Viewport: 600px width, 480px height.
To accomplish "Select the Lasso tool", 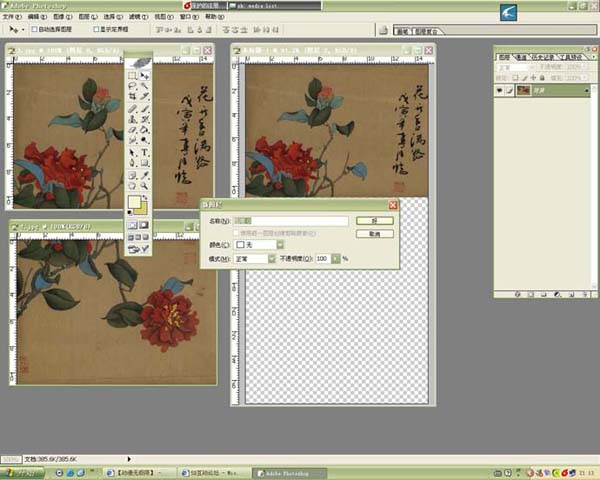I will coord(132,86).
